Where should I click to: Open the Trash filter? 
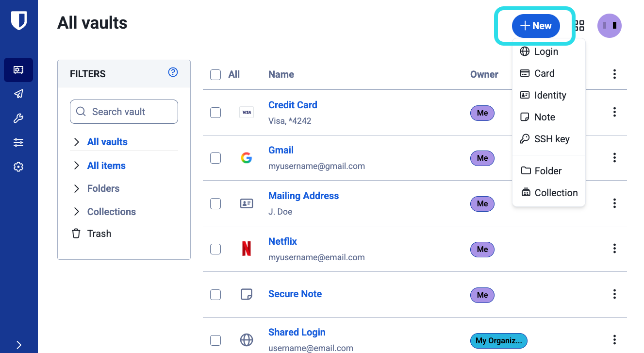[x=99, y=234]
